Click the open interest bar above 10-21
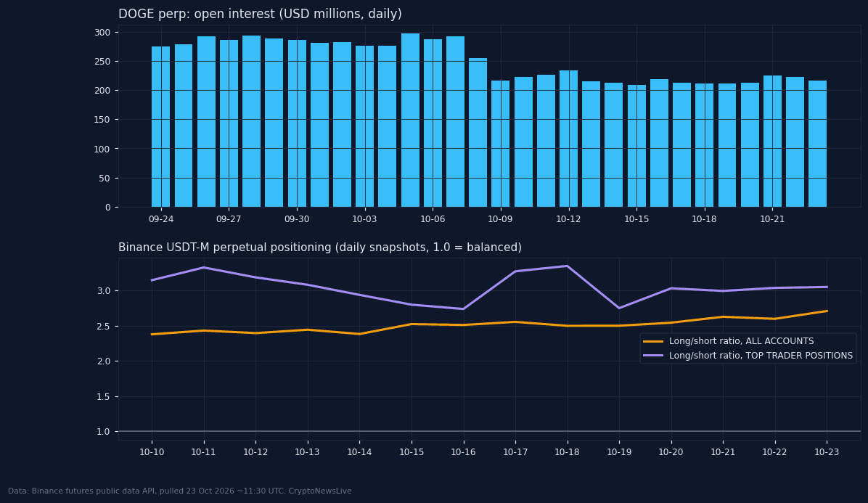Image resolution: width=868 pixels, height=503 pixels. (x=772, y=141)
